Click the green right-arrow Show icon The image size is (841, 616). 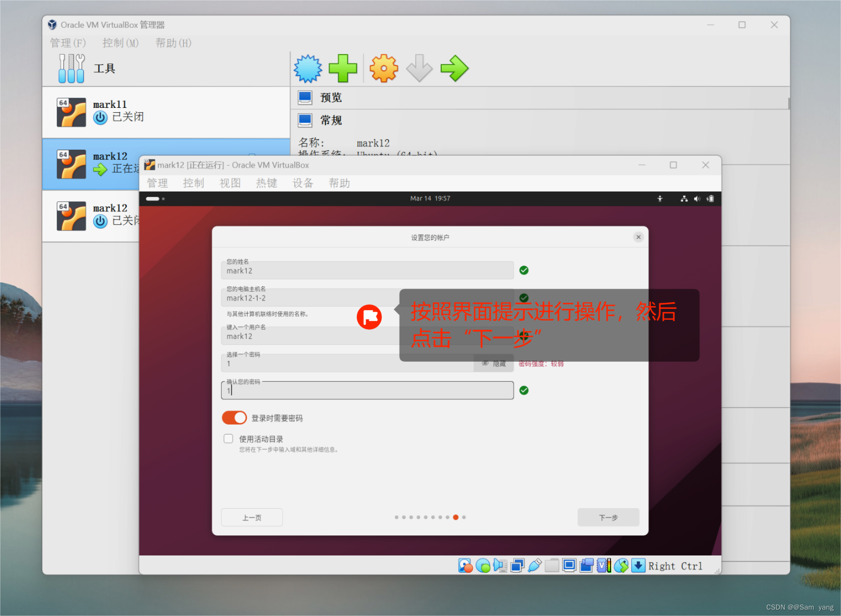click(x=454, y=69)
